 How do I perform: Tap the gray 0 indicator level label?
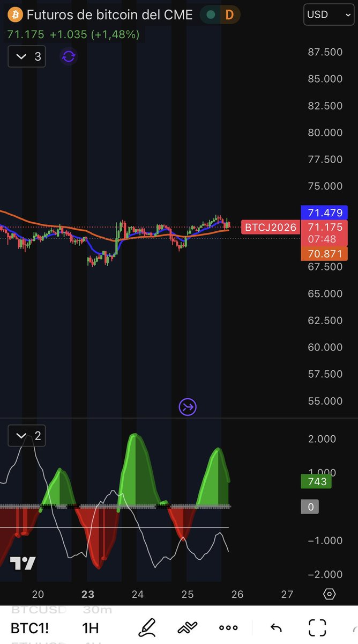310,507
